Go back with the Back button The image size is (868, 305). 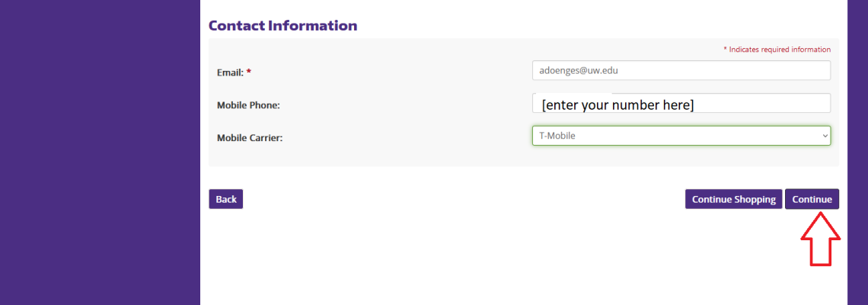tap(226, 199)
